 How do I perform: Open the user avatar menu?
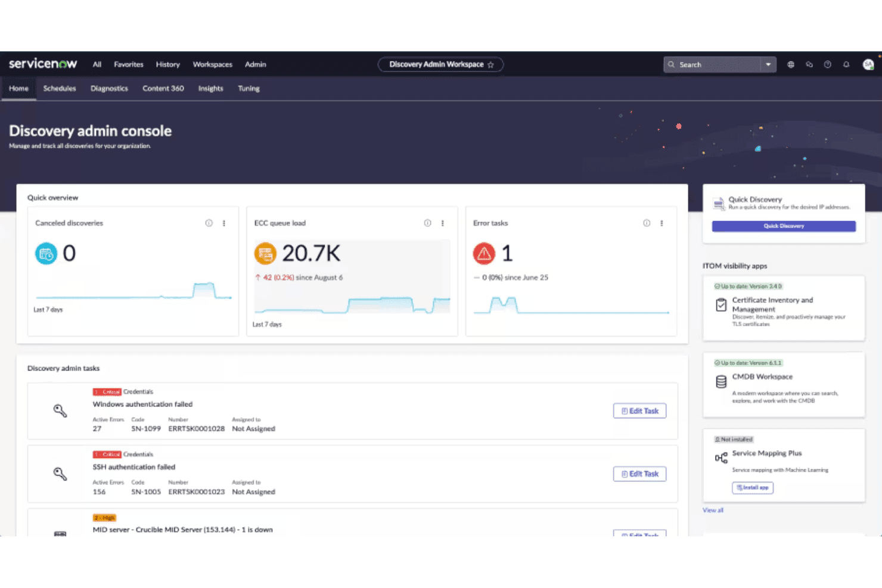click(x=868, y=64)
